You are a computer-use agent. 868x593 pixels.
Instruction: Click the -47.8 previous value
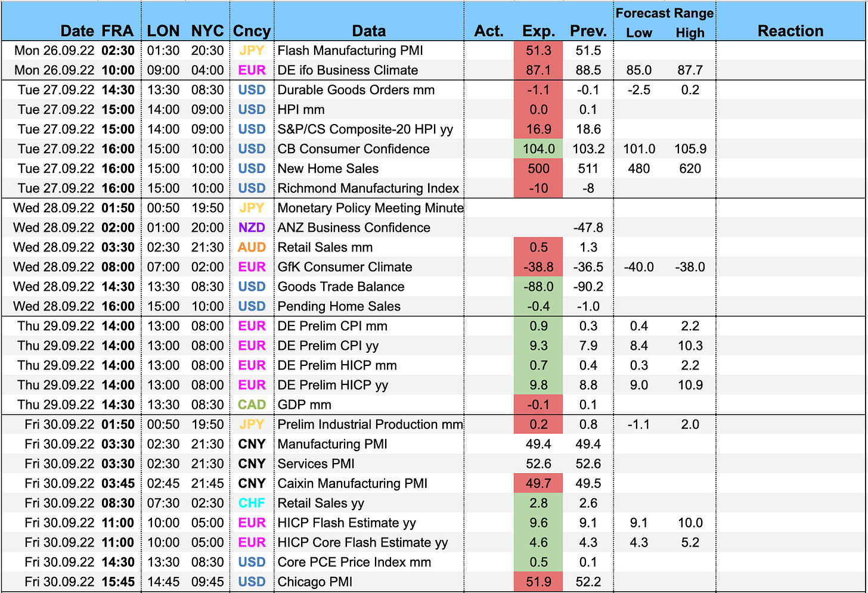click(x=588, y=228)
